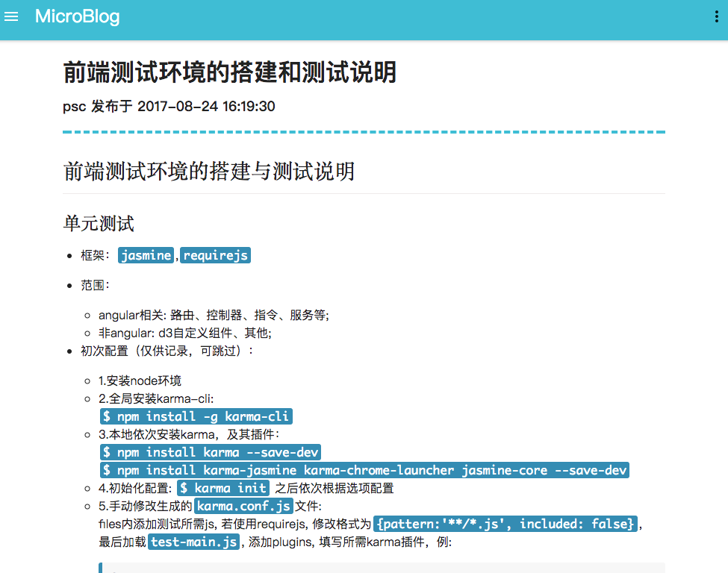Click the karma-jasmine karma-chrome-launcher install command

(x=364, y=470)
